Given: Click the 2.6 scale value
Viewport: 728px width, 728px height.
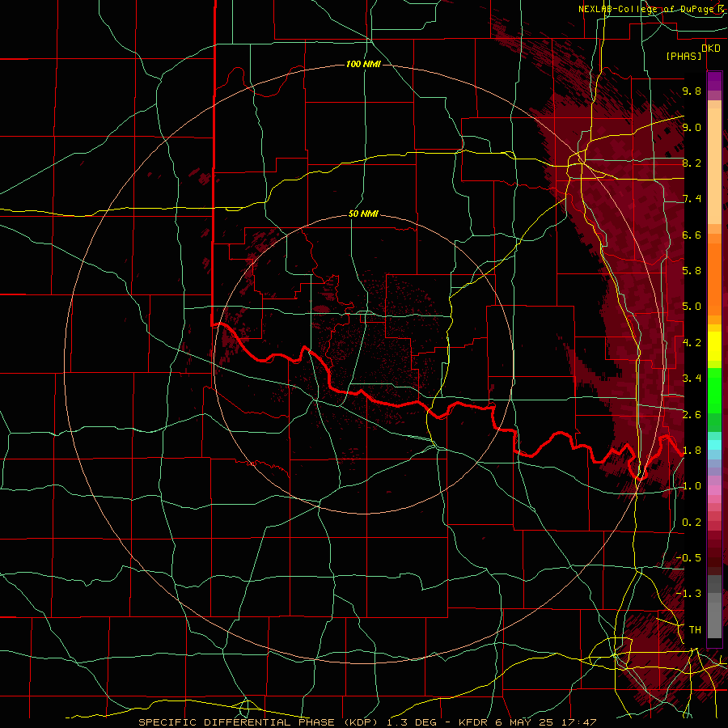Looking at the screenshot, I should pos(692,414).
